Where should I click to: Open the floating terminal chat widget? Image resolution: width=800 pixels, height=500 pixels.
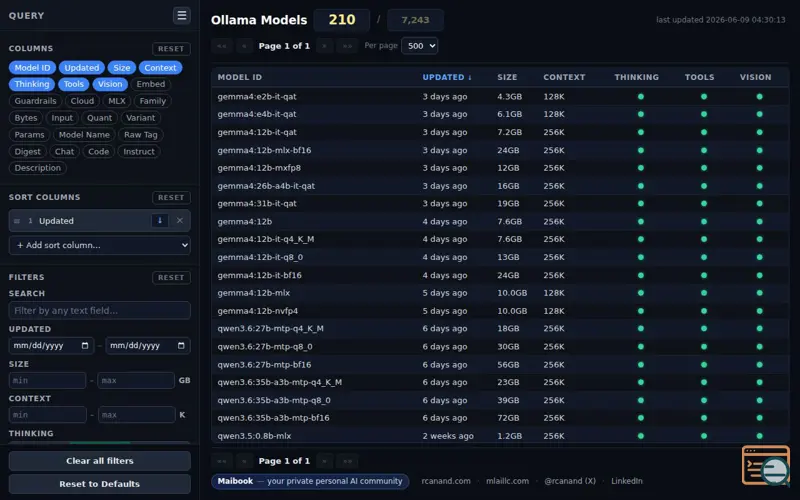point(766,465)
